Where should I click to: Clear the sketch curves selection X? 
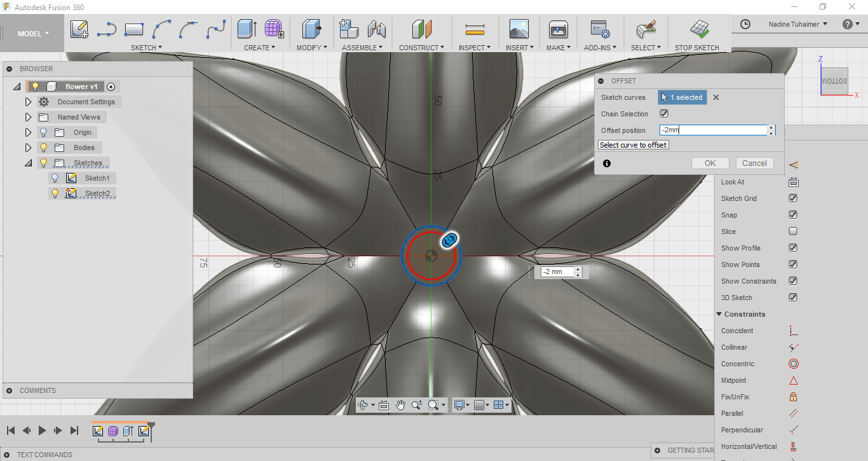[716, 97]
